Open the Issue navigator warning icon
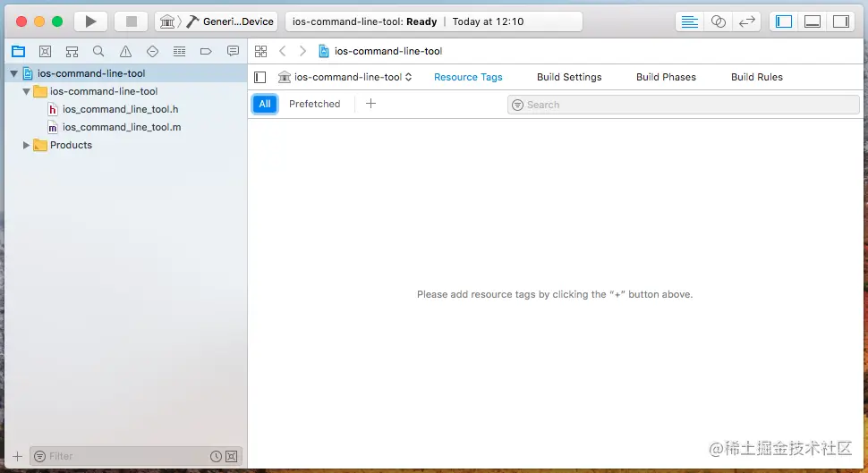Screen dimensions: 868x473 click(125, 52)
